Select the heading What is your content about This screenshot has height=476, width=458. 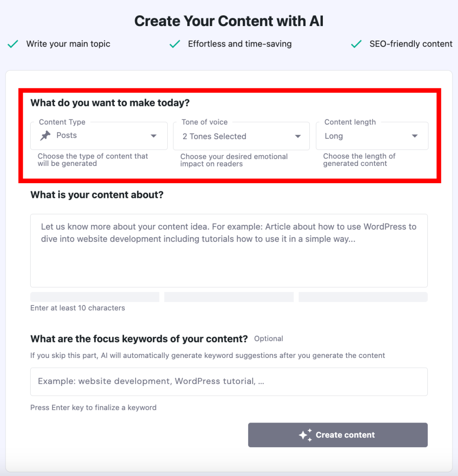pos(97,195)
